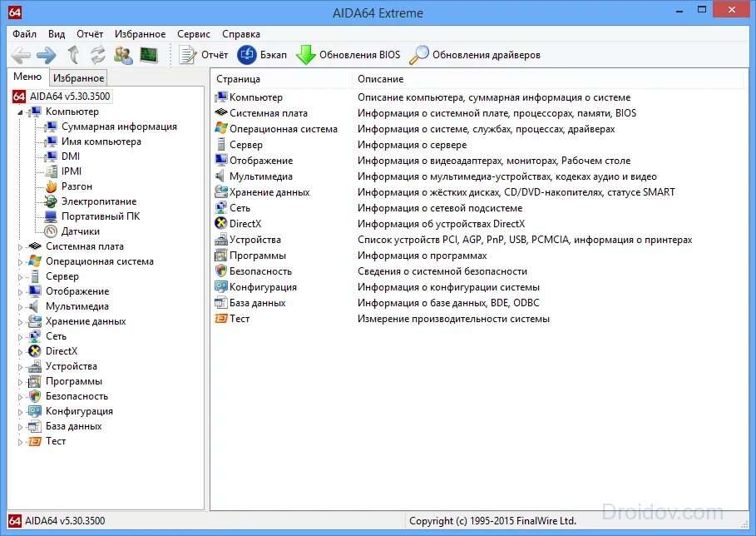Expand the Программы tree node
Image resolution: width=756 pixels, height=536 pixels.
(20, 382)
